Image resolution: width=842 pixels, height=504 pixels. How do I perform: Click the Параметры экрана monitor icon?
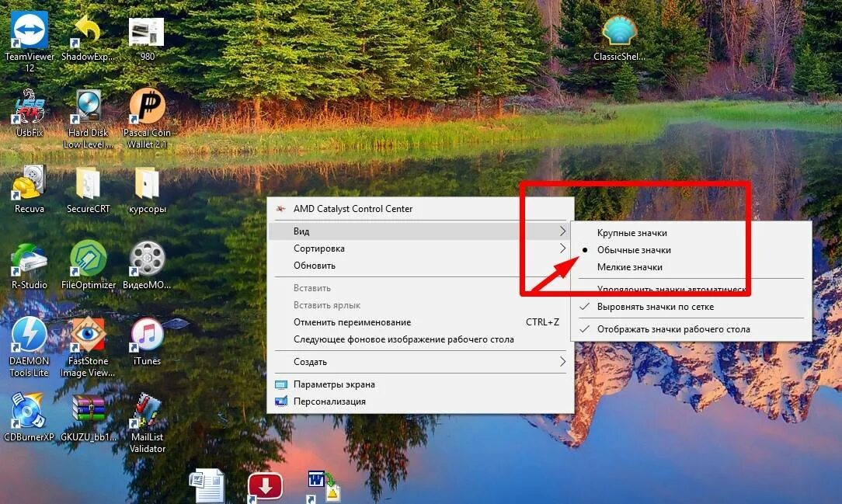click(x=281, y=384)
